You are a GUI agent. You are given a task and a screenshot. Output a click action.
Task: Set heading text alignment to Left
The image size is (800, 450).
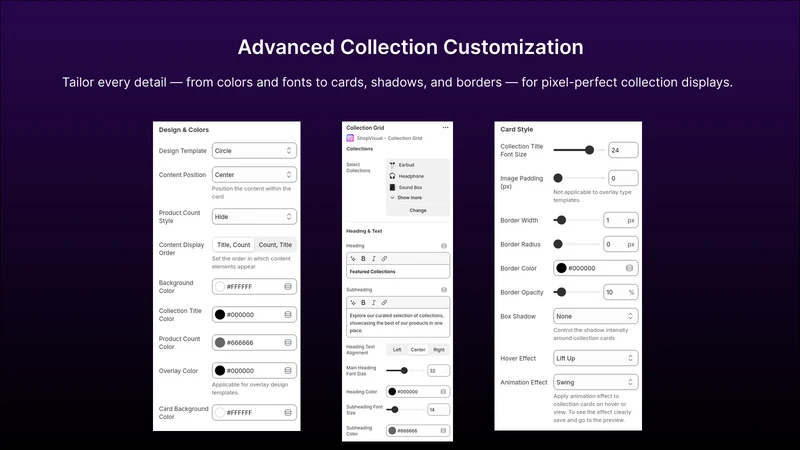(397, 350)
